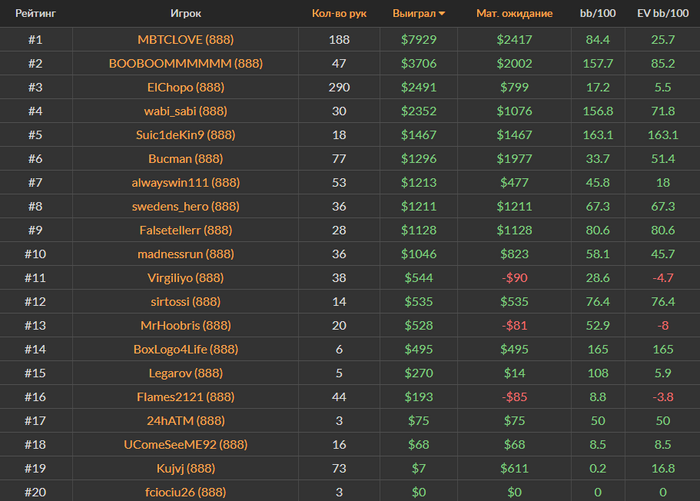Open BoxLogo4Life (888) profile
Viewport: 700px width, 501px height.
pos(185,349)
